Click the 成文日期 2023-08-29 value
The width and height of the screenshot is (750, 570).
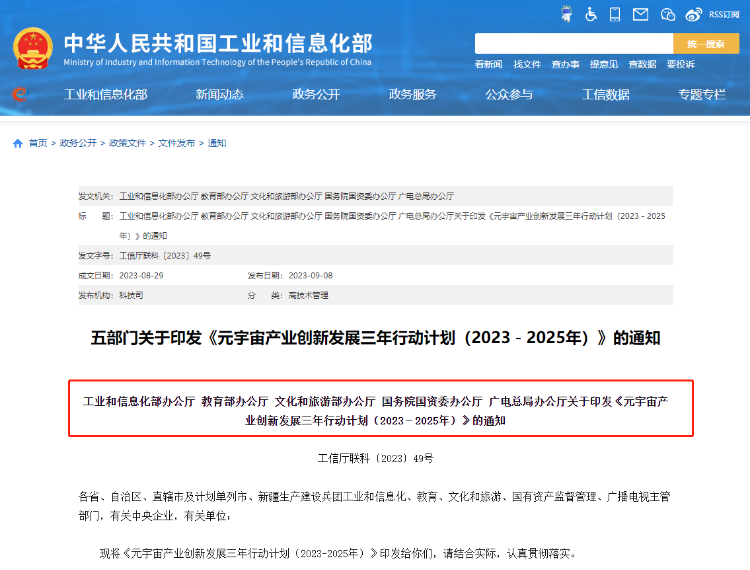click(141, 275)
